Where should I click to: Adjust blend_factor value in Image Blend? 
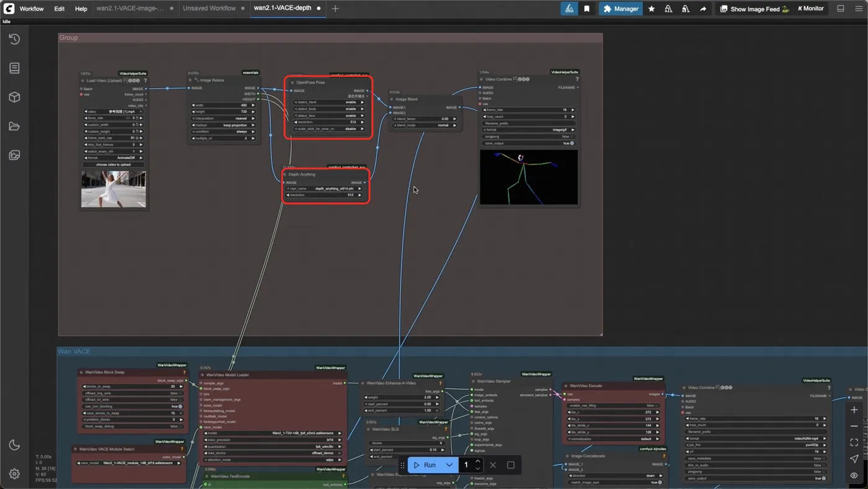(425, 119)
